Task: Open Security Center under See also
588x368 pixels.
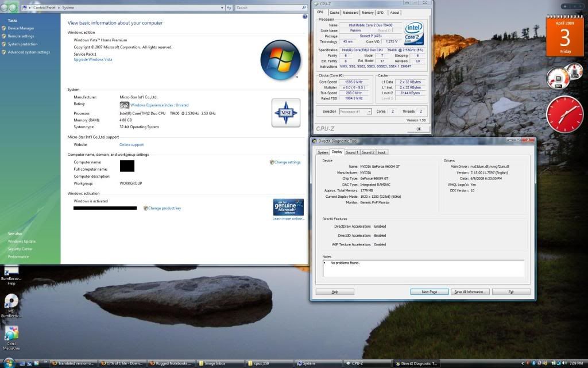Action: [20, 249]
